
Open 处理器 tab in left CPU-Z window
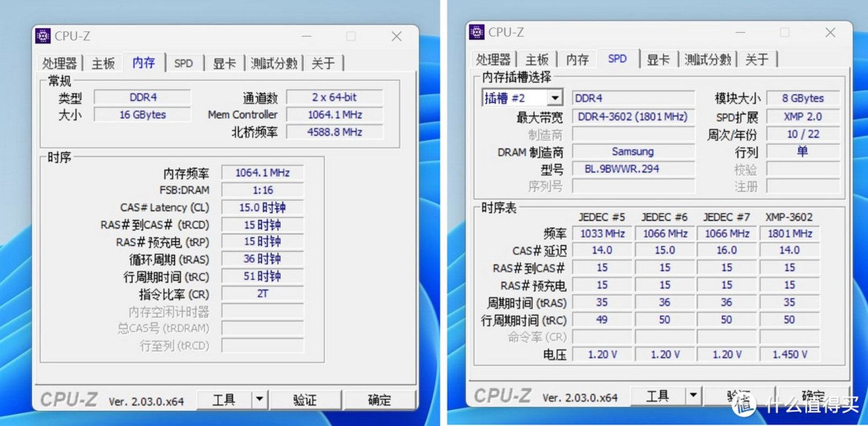(x=59, y=63)
